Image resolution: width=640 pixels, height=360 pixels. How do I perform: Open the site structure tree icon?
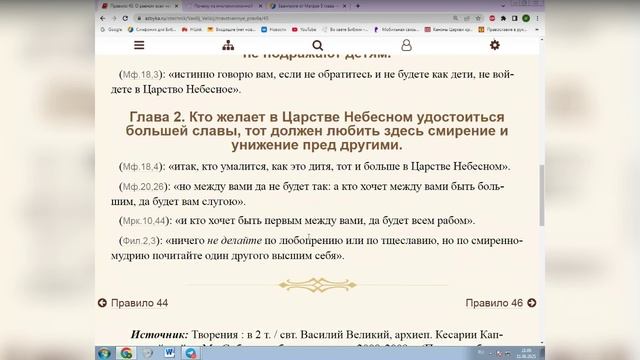(228, 45)
